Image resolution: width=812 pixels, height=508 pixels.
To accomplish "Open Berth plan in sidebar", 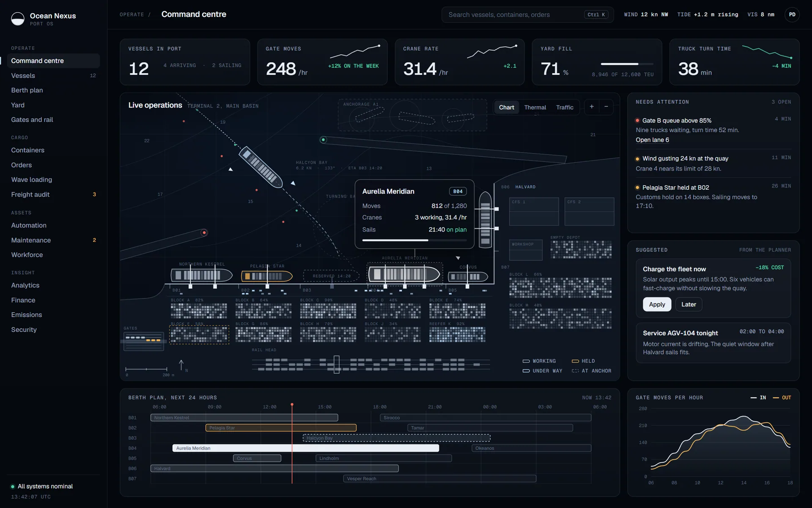I will (x=53, y=90).
